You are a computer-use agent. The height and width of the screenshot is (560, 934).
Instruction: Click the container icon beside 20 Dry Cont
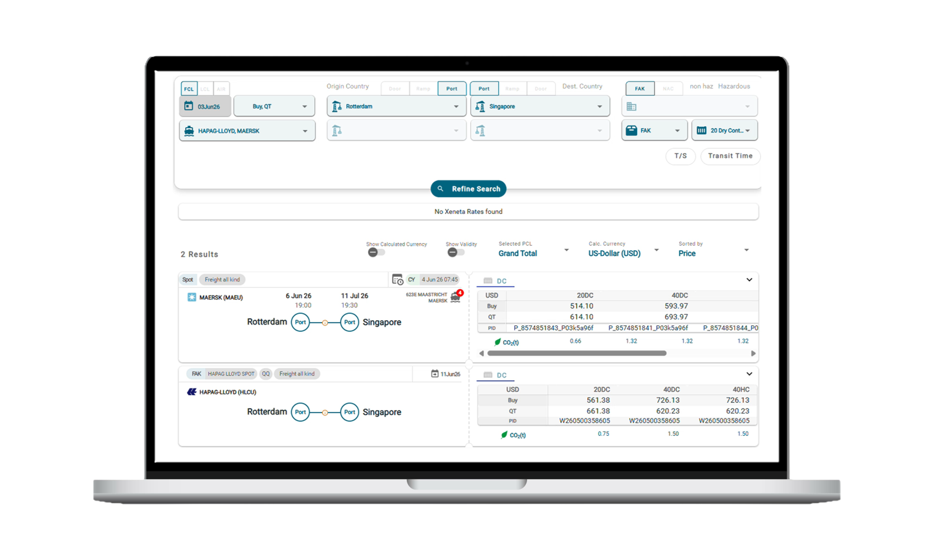point(701,131)
